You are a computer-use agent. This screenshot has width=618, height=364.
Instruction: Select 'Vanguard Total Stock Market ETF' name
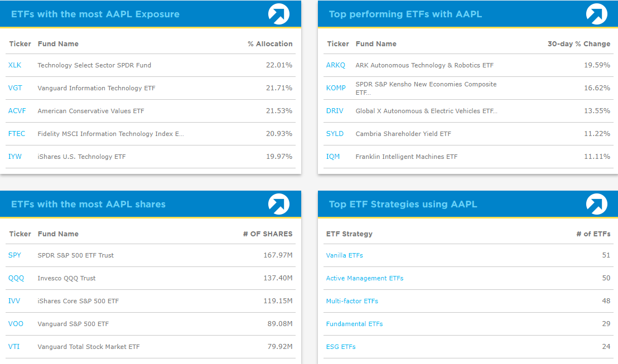click(89, 347)
